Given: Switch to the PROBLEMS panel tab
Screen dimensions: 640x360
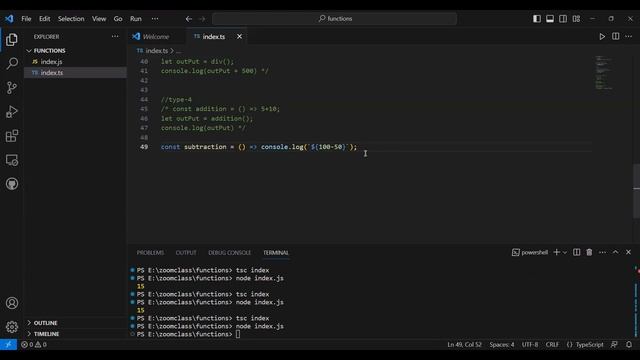Looking at the screenshot, I should [x=150, y=253].
